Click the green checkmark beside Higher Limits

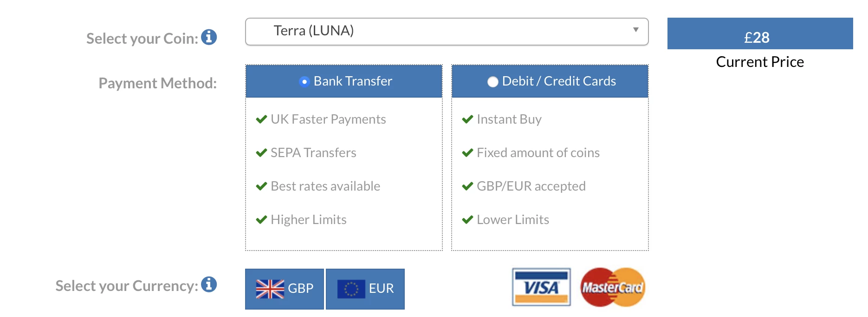coord(261,219)
